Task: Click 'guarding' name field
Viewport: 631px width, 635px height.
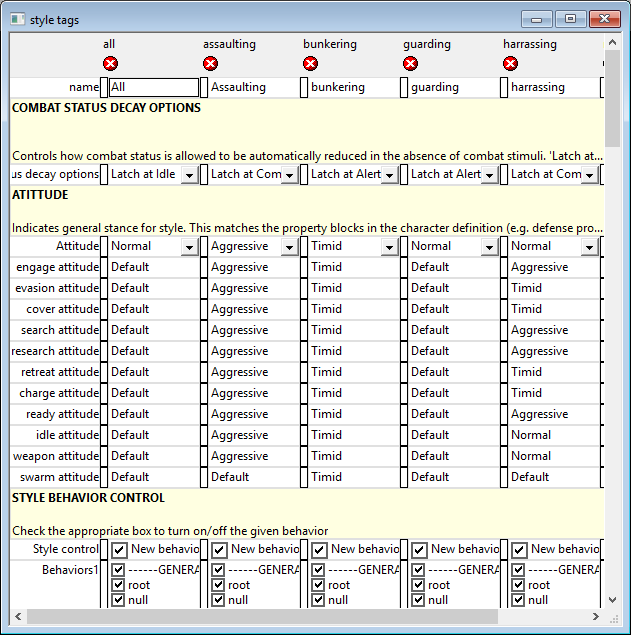Action: (x=454, y=87)
